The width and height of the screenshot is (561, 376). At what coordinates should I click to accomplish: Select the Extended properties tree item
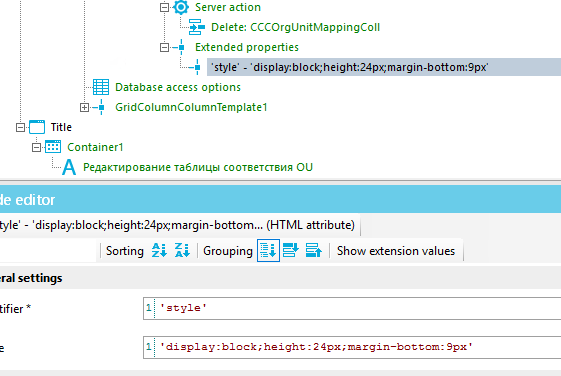tap(247, 47)
